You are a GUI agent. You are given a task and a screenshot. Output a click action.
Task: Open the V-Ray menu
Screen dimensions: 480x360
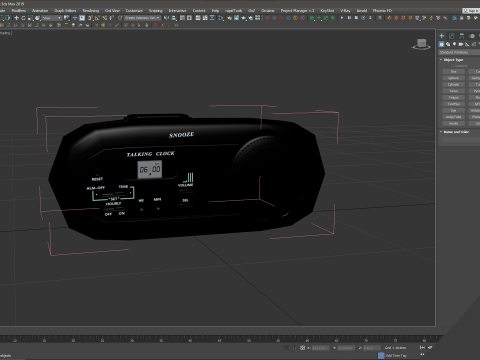(x=345, y=11)
